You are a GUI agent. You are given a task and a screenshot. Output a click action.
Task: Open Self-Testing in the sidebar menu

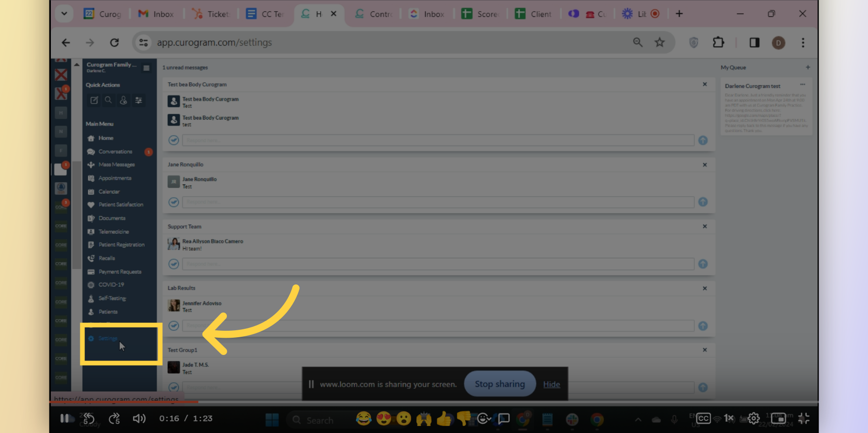click(112, 298)
